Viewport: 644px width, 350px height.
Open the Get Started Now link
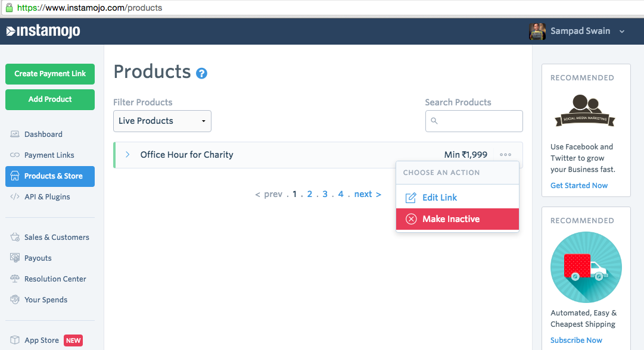[x=579, y=186]
